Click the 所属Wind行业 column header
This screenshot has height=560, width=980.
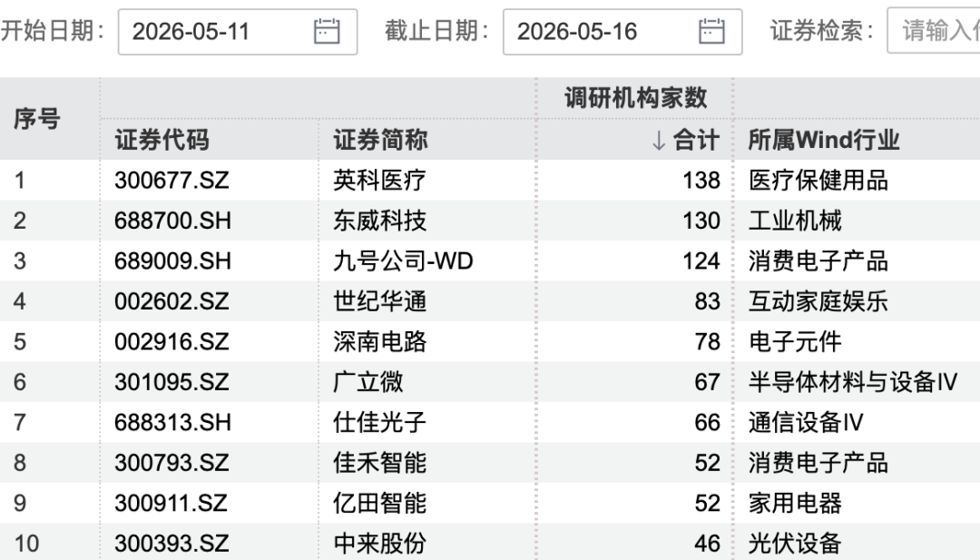tap(824, 140)
